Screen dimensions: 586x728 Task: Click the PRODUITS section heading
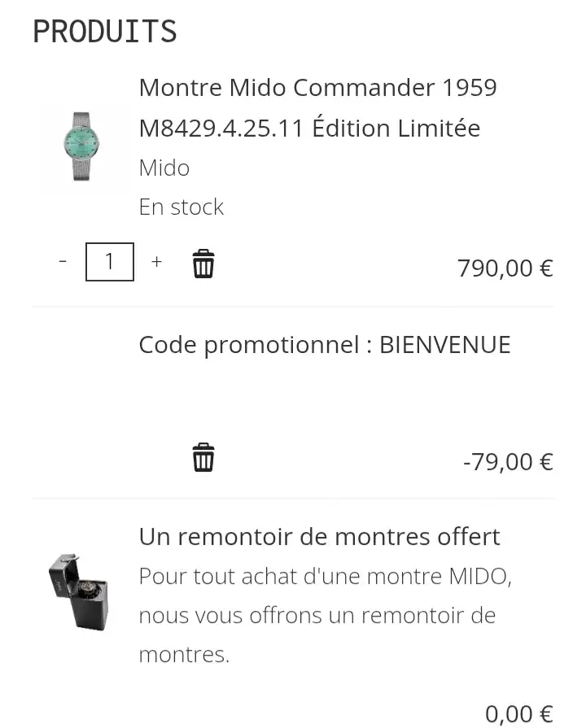click(x=104, y=32)
